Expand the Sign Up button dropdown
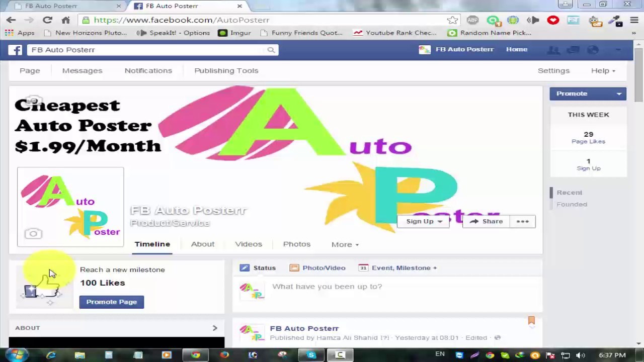This screenshot has height=362, width=644. 440,222
